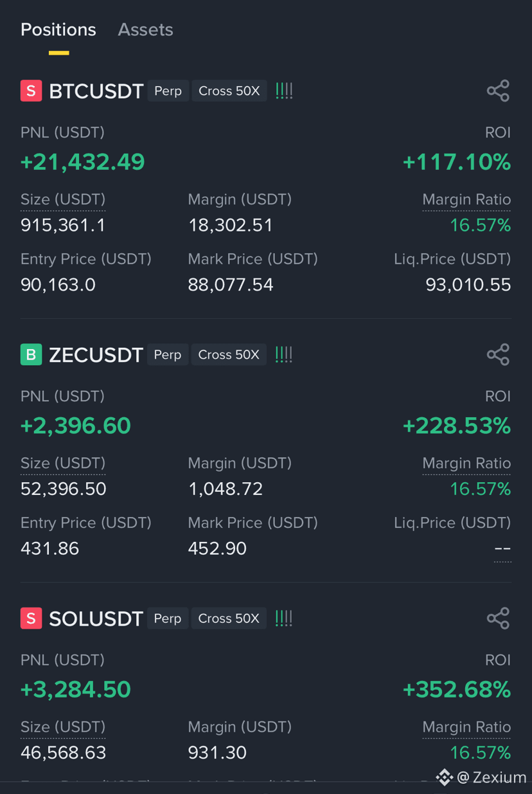
Task: Switch to the Assets tab
Action: 145,30
